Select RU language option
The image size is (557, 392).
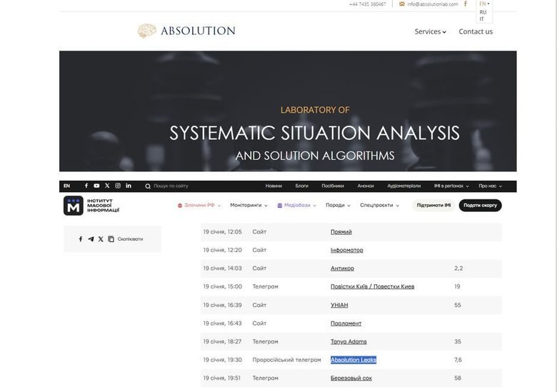(x=483, y=12)
